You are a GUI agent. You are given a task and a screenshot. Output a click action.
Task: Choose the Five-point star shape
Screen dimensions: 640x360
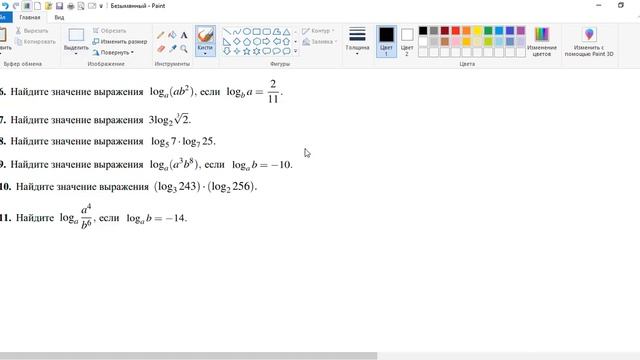(x=247, y=51)
